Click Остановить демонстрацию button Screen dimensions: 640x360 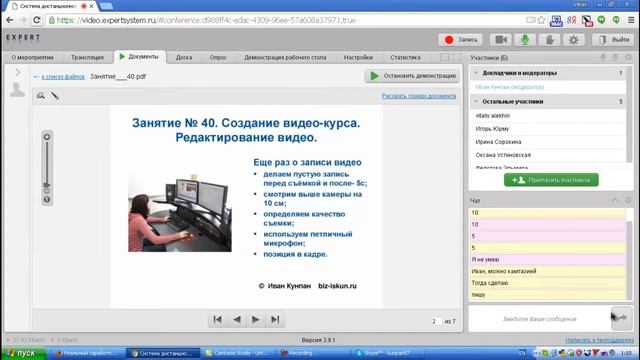tap(412, 76)
